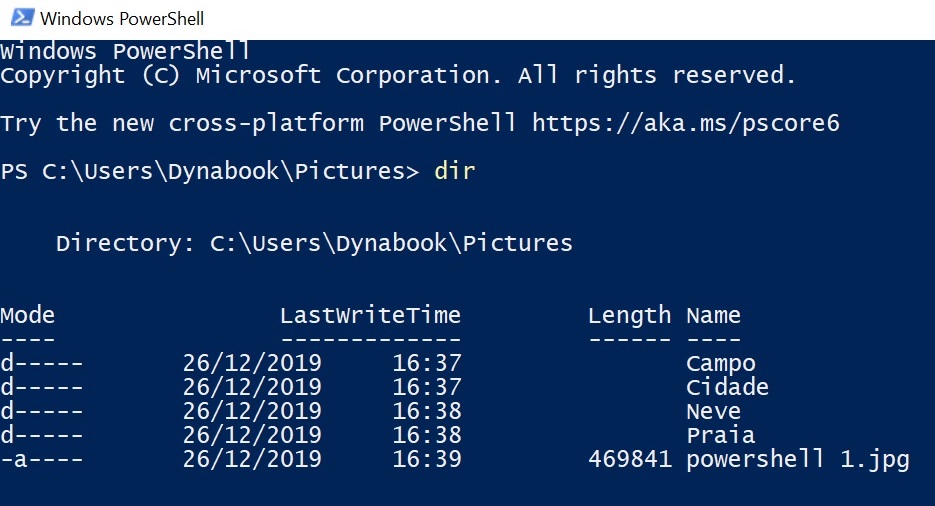Click the PS prompt path text

pyautogui.click(x=210, y=172)
